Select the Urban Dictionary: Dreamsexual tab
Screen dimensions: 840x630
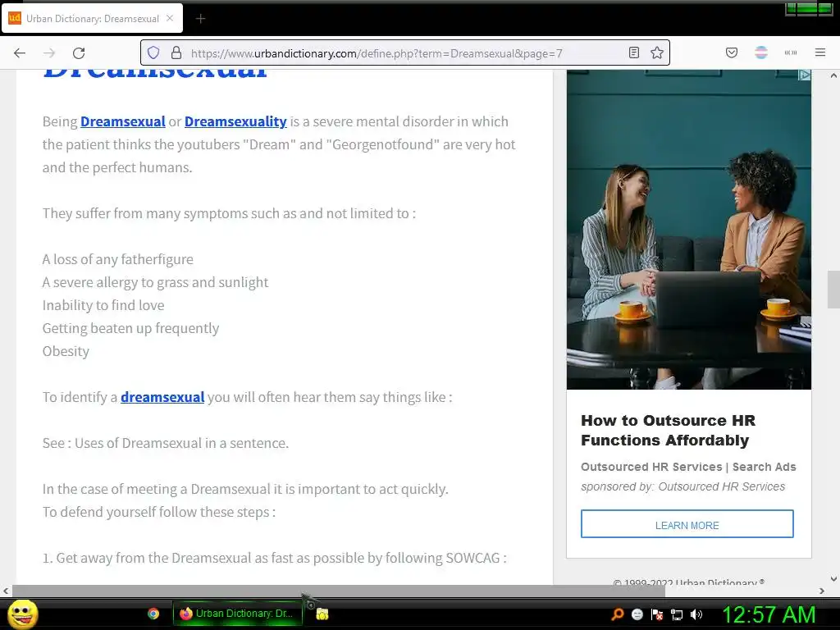pos(92,18)
